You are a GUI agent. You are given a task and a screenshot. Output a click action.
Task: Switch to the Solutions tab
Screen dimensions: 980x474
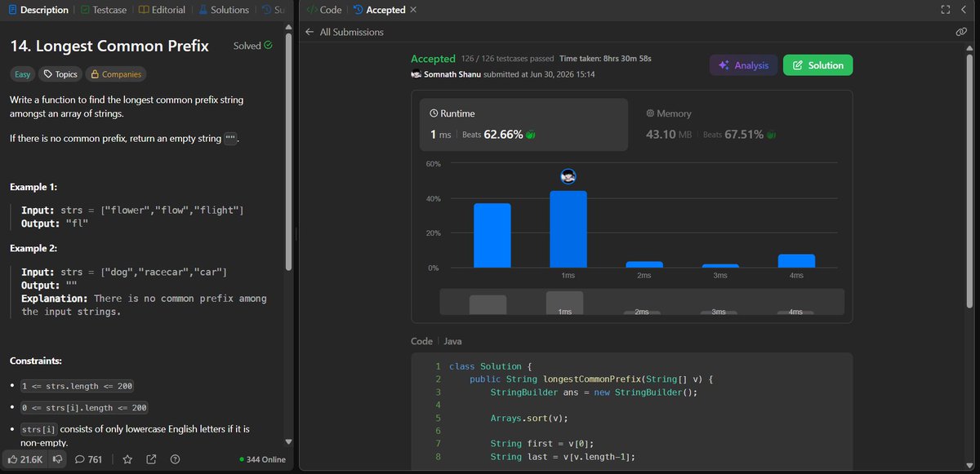click(223, 10)
